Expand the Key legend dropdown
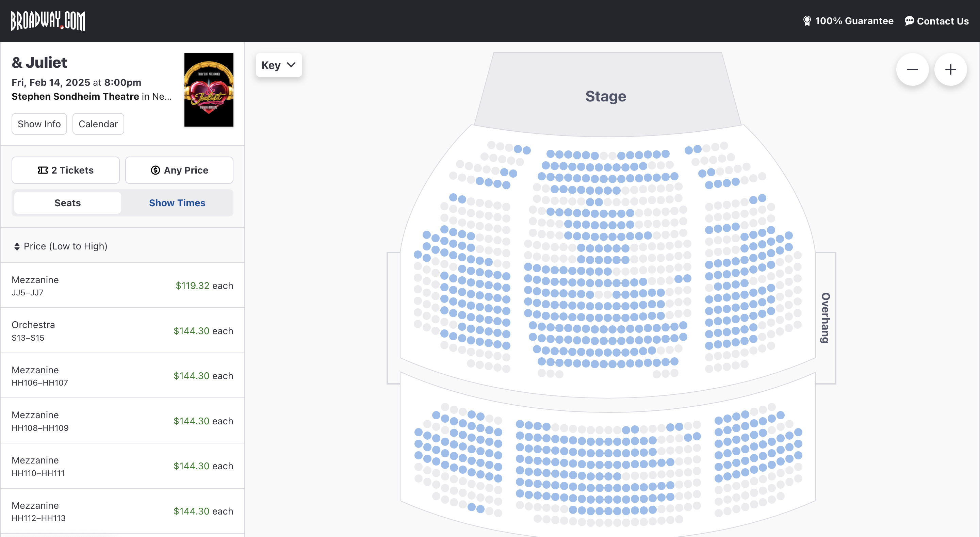The height and width of the screenshot is (537, 980). point(279,65)
